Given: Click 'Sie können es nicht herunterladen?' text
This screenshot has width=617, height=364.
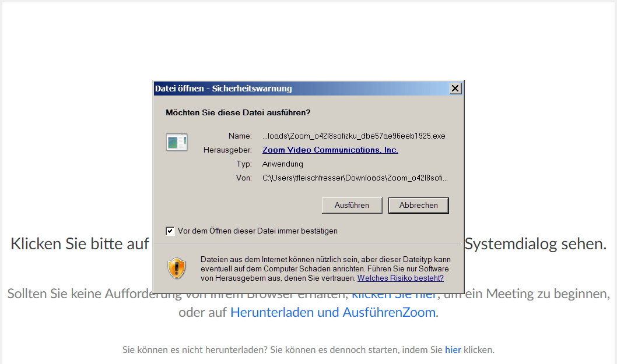Looking at the screenshot, I should [195, 349].
